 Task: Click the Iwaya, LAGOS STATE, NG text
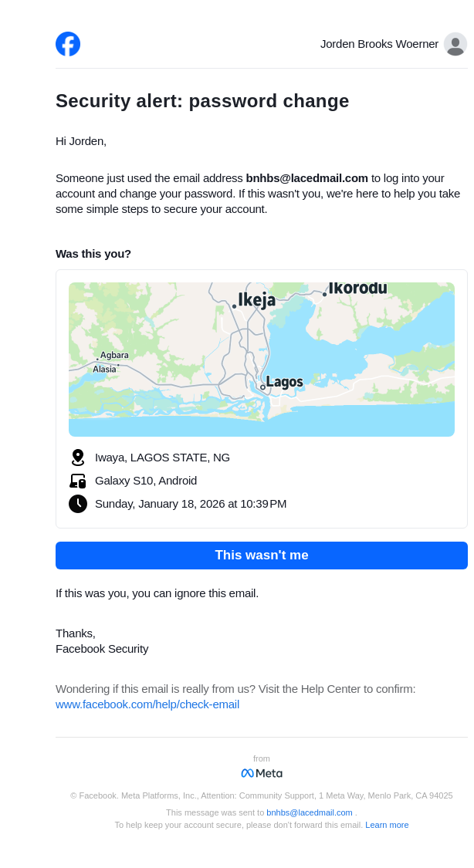point(162,458)
